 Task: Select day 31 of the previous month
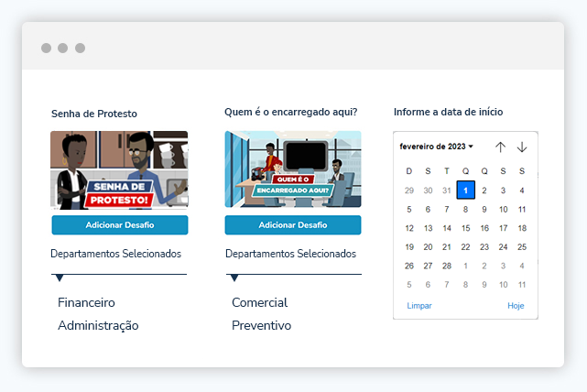pos(447,191)
